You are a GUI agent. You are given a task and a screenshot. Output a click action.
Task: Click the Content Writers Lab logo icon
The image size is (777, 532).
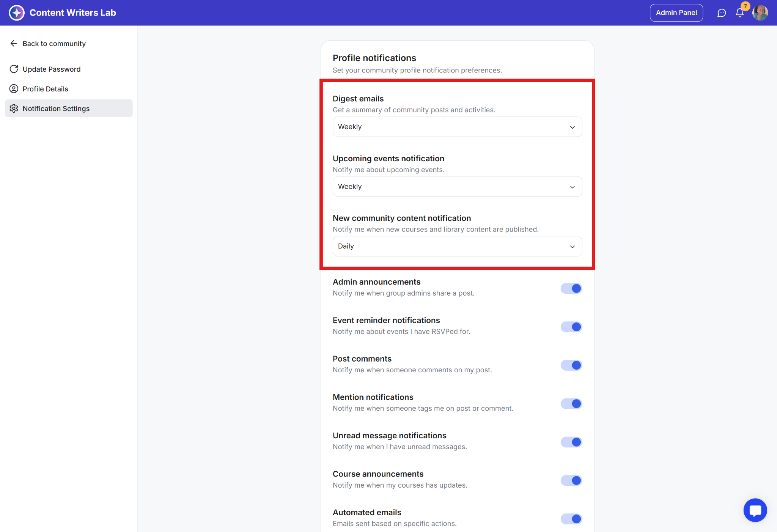tap(17, 13)
